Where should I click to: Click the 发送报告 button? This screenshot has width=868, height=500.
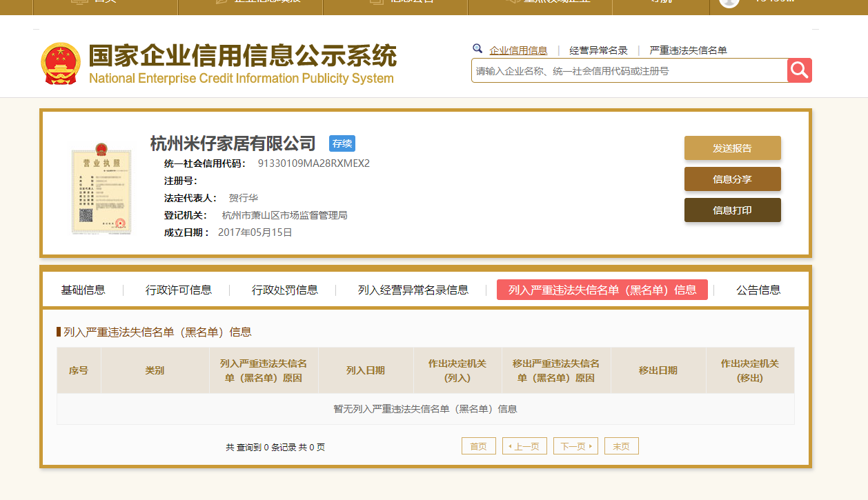coord(733,148)
